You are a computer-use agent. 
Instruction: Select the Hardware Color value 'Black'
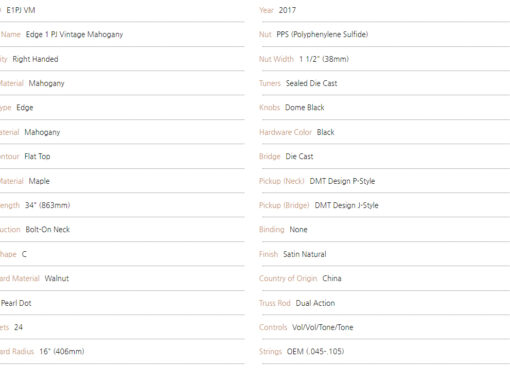(x=326, y=132)
